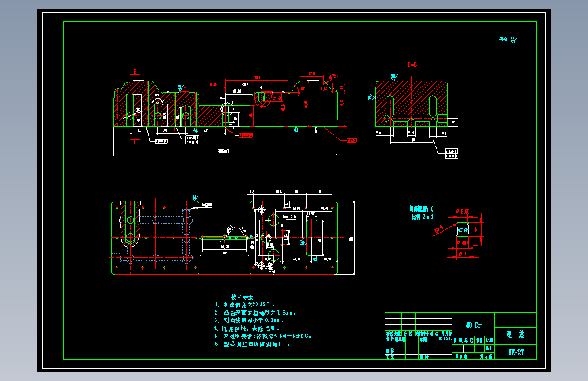588x381 pixels.
Task: Click technical note 6 about 1° draft angle
Action: (252, 344)
